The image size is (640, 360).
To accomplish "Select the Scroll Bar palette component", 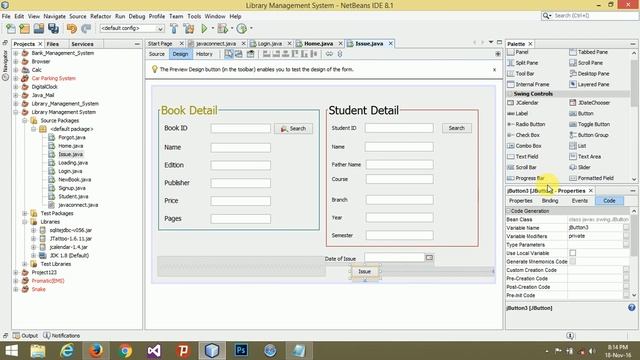I will (522, 167).
